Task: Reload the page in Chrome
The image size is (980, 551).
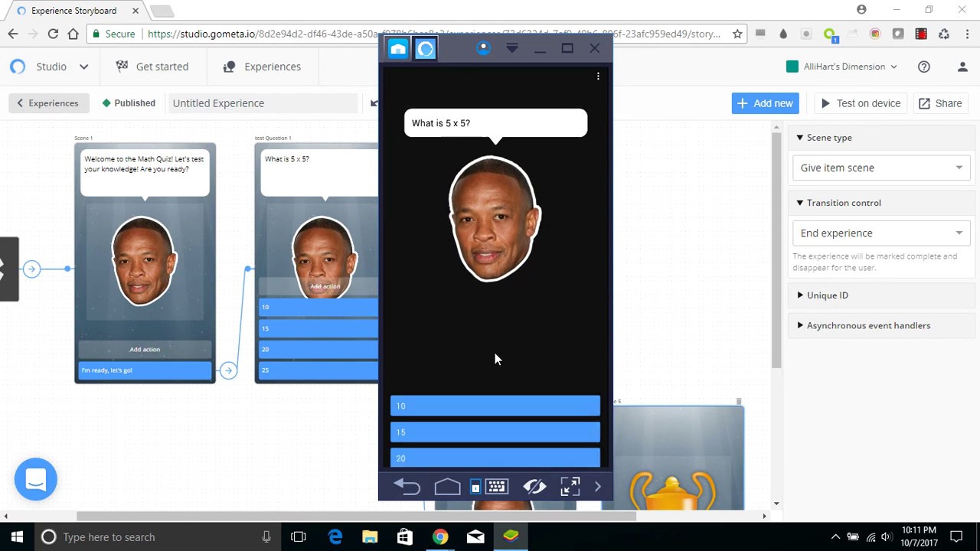Action: pos(53,34)
